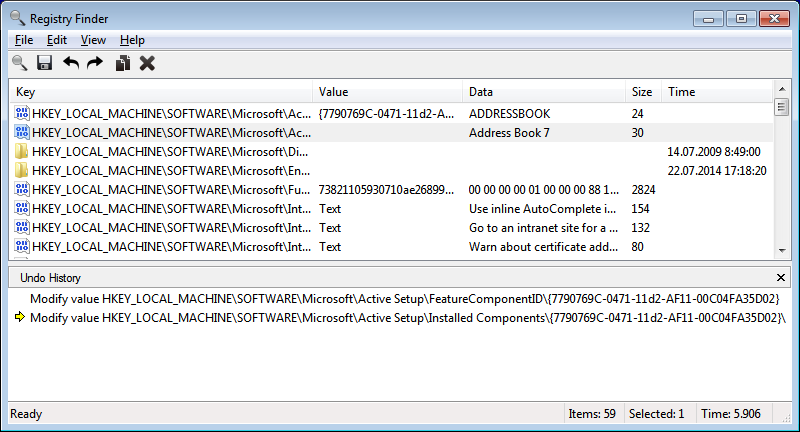Click the scroll down arrow of results list
The image size is (800, 432).
pyautogui.click(x=782, y=251)
